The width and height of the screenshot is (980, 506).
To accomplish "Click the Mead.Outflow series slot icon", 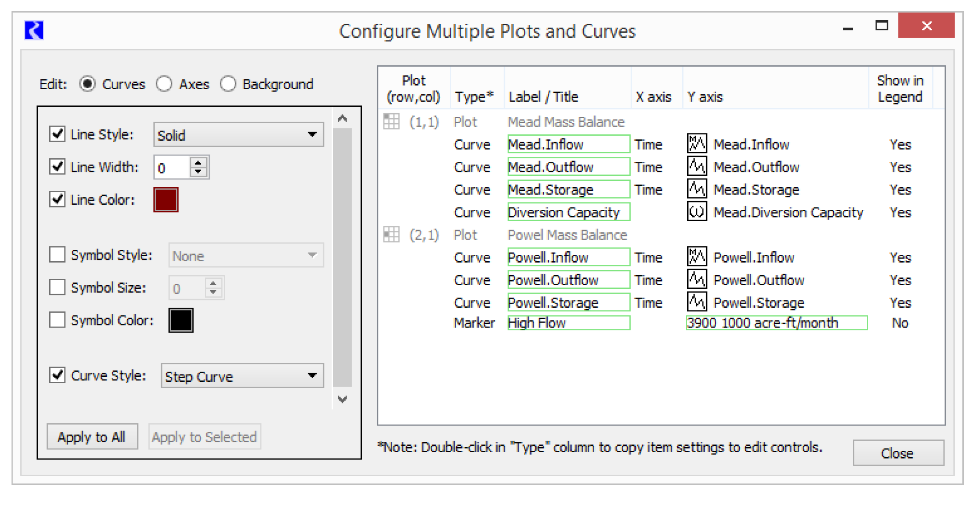I will pyautogui.click(x=696, y=167).
